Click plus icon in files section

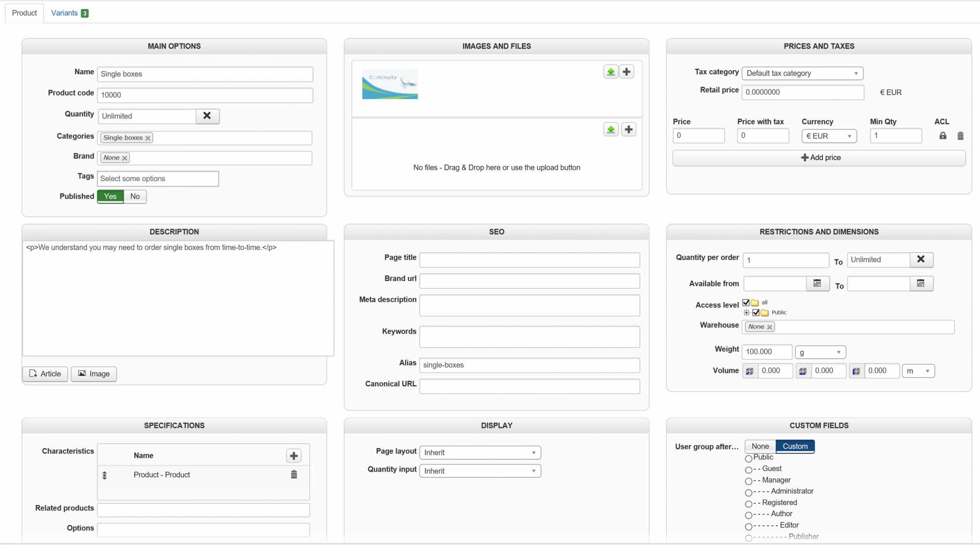pos(629,130)
